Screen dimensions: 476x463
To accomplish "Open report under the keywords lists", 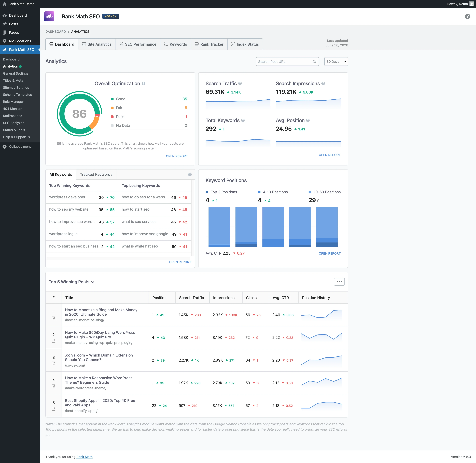I will [x=180, y=262].
